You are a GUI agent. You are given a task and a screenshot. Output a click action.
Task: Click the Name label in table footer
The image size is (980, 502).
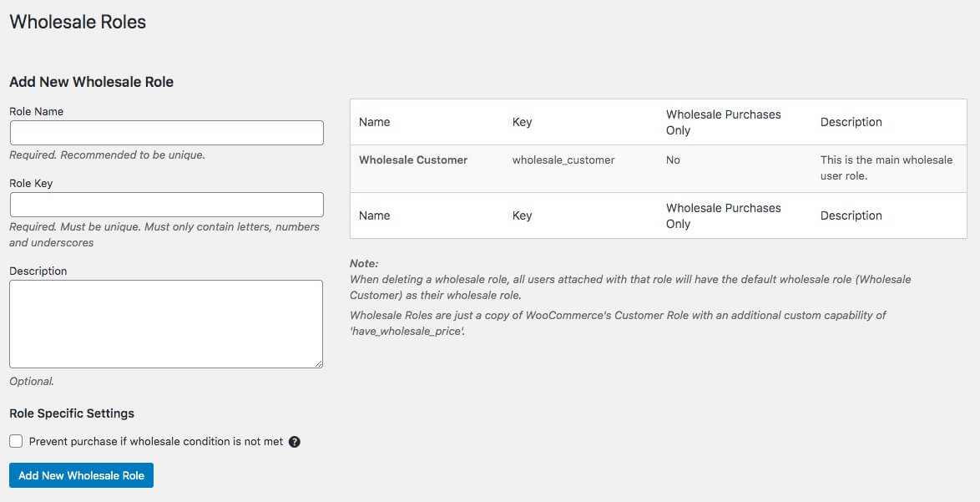tap(374, 216)
